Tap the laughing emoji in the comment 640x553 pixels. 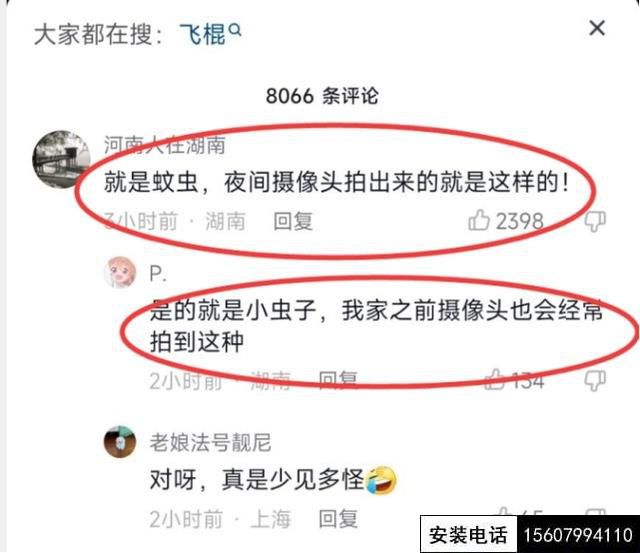coord(381,479)
